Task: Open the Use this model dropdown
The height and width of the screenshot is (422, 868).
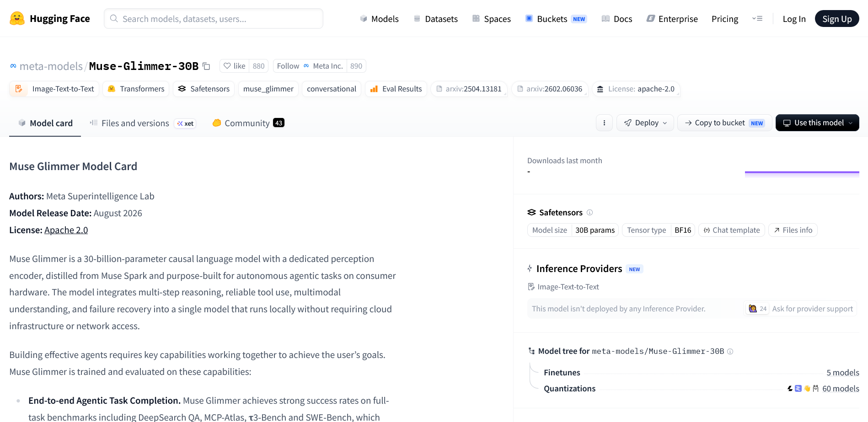Action: coord(817,123)
